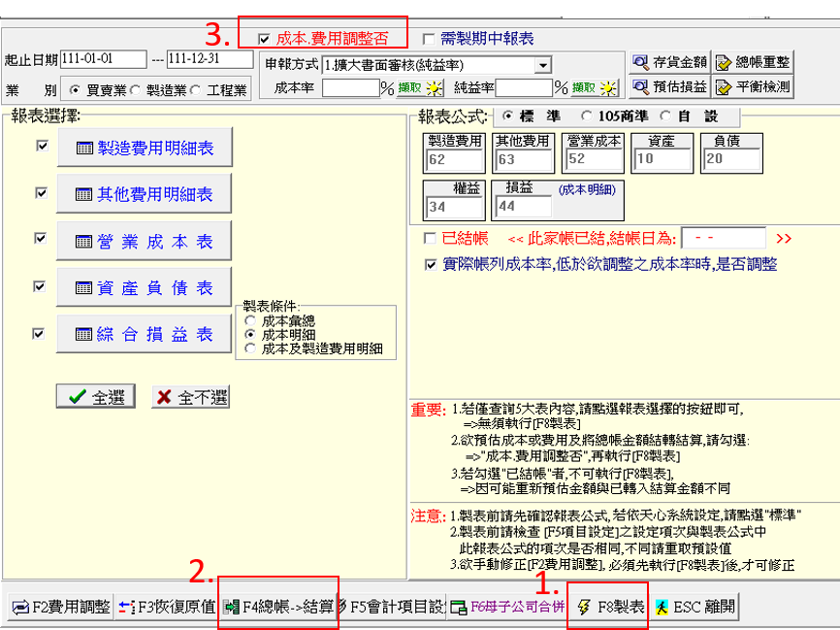Click the 預估損益 magnifier icon

pyautogui.click(x=640, y=86)
